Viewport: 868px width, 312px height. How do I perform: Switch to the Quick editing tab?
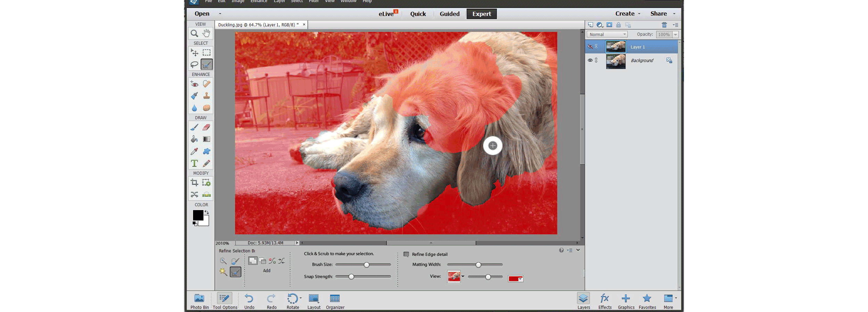coord(418,14)
